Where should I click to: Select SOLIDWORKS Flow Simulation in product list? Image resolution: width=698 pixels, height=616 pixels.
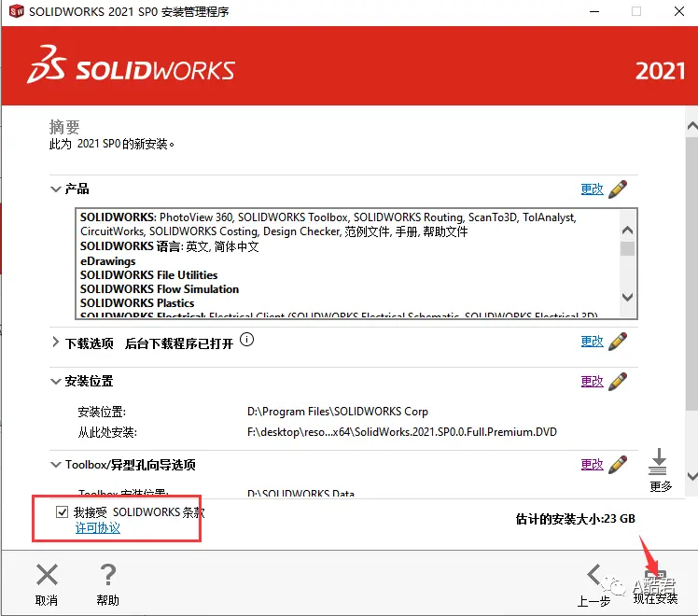[160, 289]
